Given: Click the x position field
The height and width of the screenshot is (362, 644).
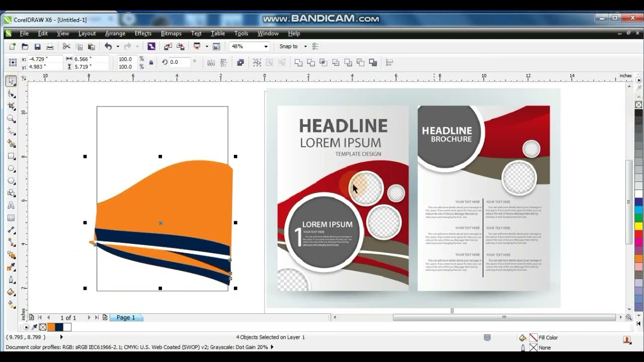Looking at the screenshot, I should tap(45, 59).
